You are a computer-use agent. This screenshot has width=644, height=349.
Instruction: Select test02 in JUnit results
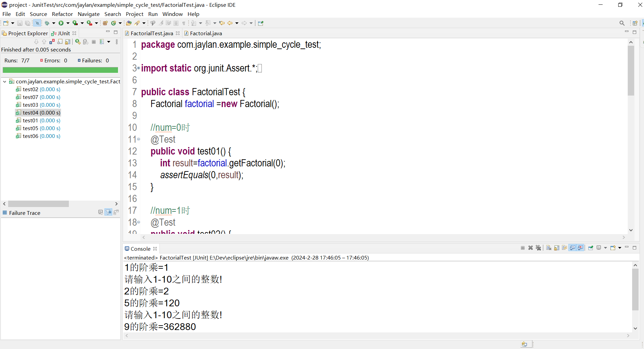[x=38, y=89]
